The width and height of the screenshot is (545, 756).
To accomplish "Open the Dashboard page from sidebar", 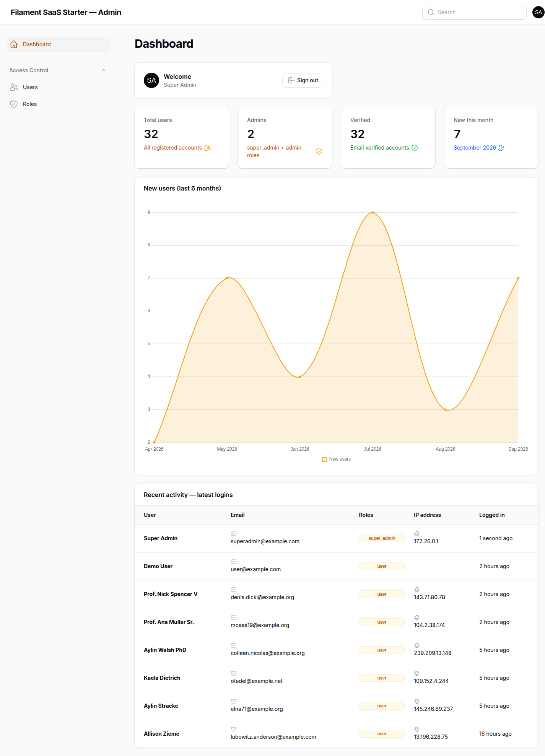I will pyautogui.click(x=58, y=44).
